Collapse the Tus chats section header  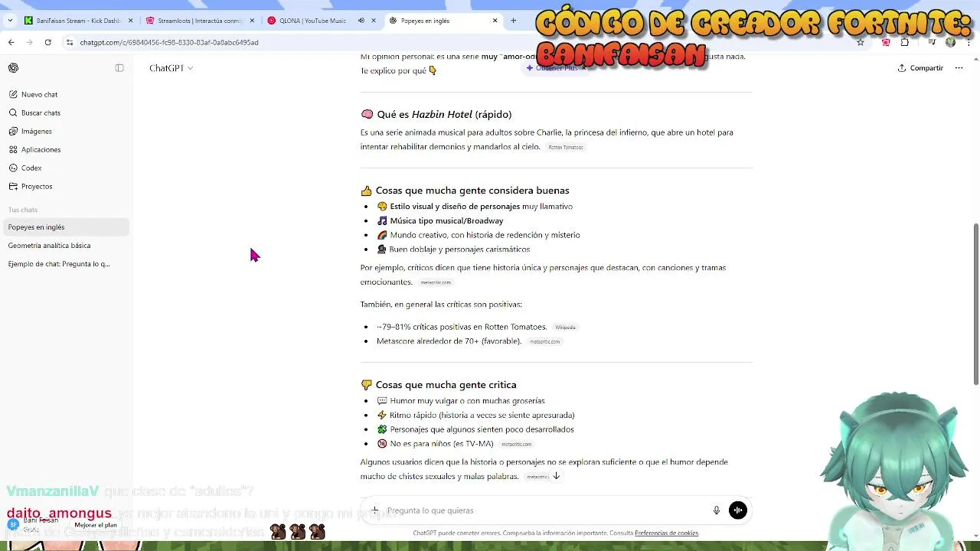23,210
